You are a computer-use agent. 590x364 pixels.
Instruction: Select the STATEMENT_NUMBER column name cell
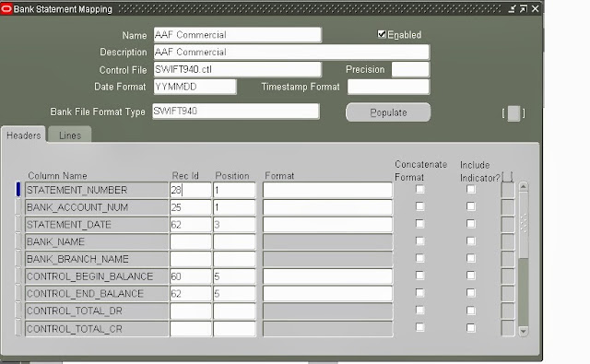point(96,190)
